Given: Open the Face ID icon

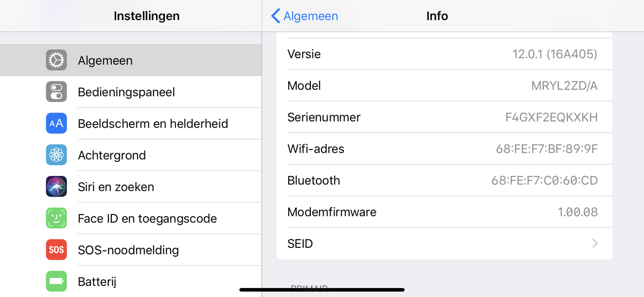Looking at the screenshot, I should 56,219.
